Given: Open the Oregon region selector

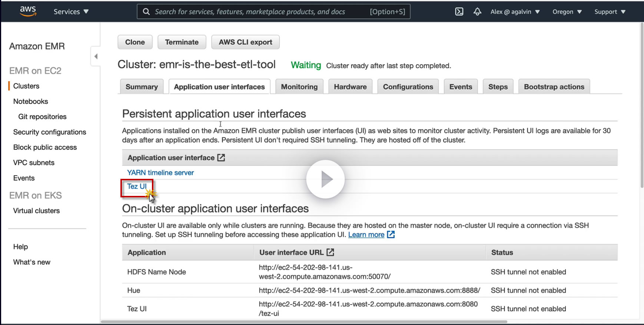Looking at the screenshot, I should [567, 12].
